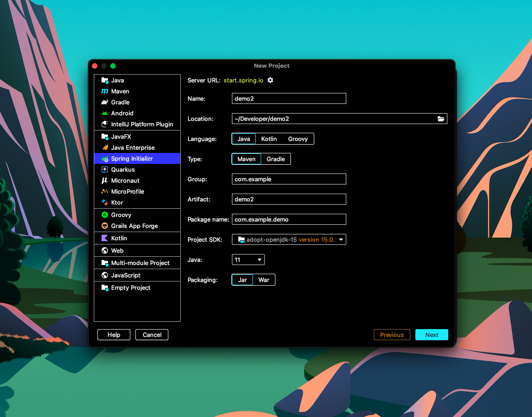
Task: Open Server URL settings gear
Action: pyautogui.click(x=270, y=81)
